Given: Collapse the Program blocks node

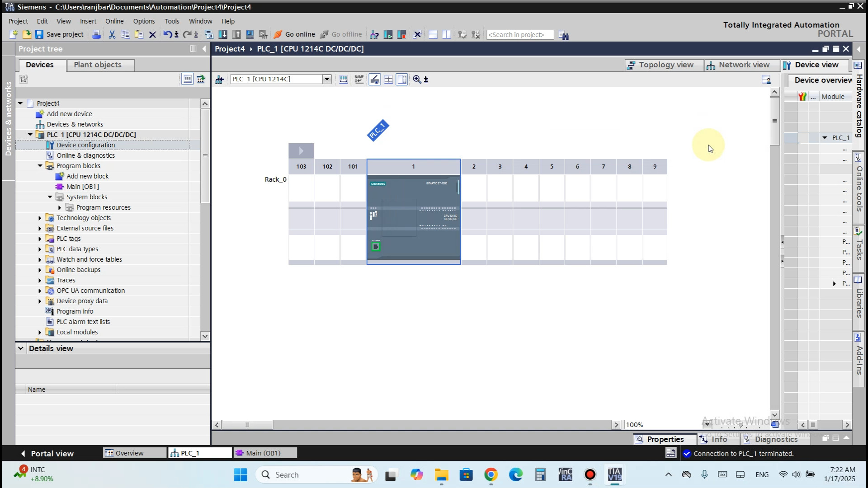Looking at the screenshot, I should click(40, 166).
